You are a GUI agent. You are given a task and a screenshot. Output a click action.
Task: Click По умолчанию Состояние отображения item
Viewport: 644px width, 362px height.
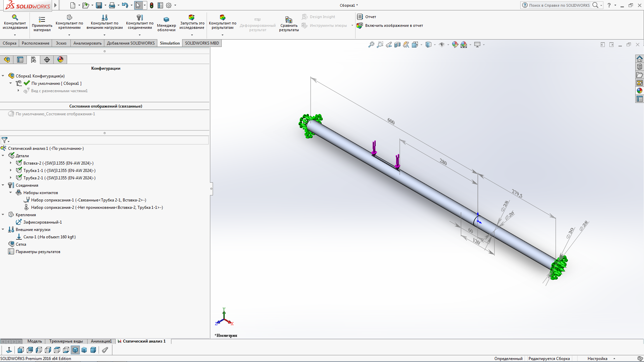coord(55,114)
